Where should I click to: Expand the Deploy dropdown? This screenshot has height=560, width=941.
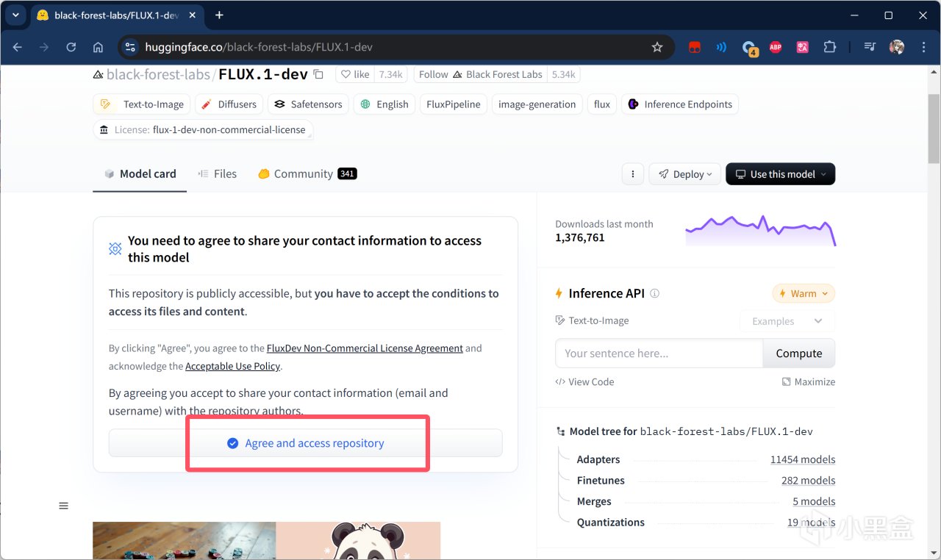[x=685, y=174]
